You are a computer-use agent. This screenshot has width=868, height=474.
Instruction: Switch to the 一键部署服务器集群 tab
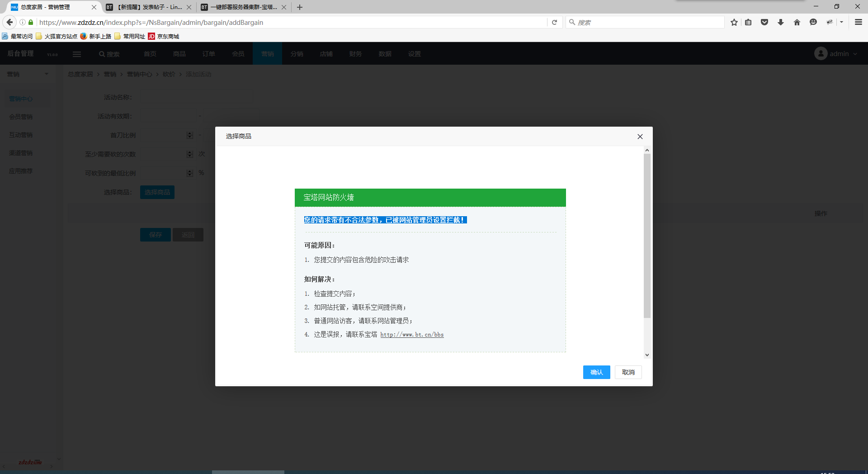[x=243, y=7]
